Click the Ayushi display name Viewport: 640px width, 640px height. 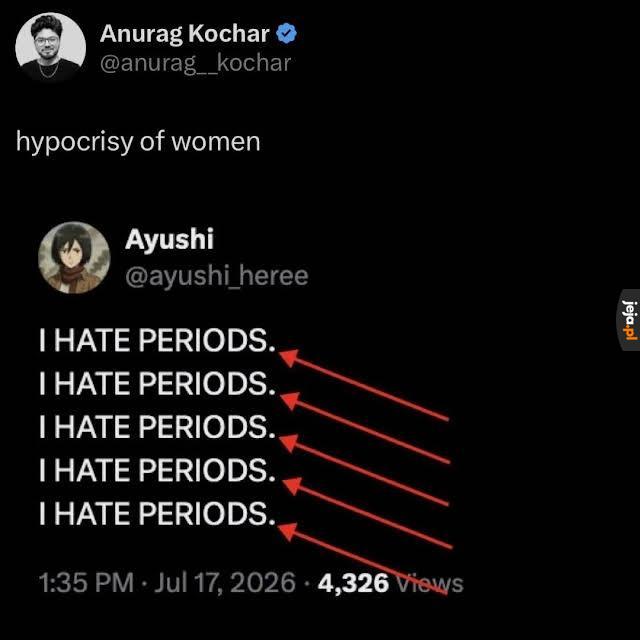point(169,239)
